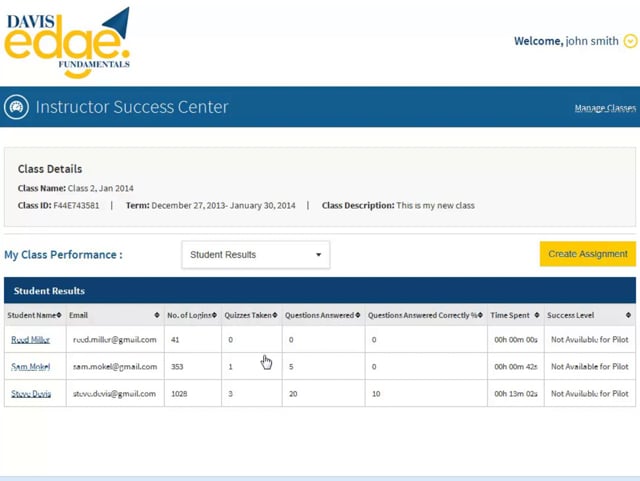
Task: Click the Student Results table header
Action: (320, 291)
